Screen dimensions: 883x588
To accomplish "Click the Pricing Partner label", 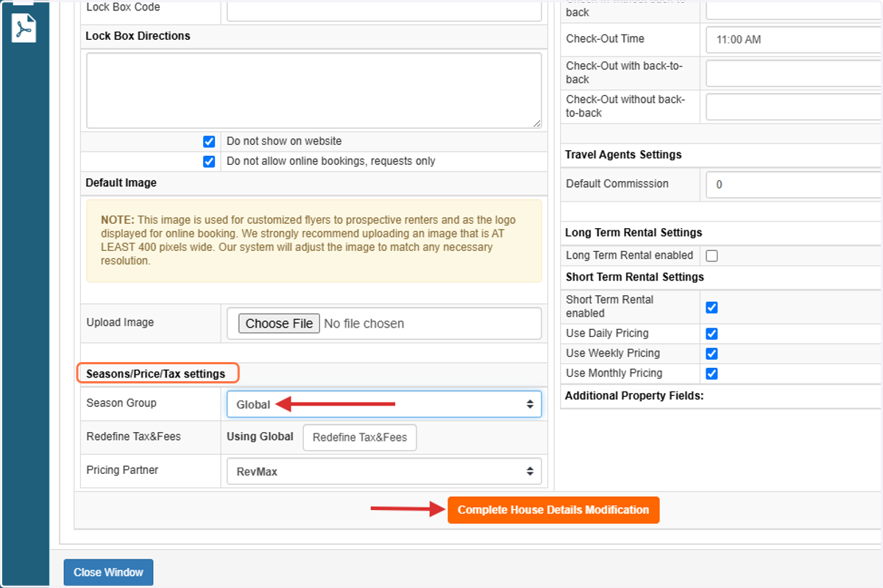I will tap(122, 470).
